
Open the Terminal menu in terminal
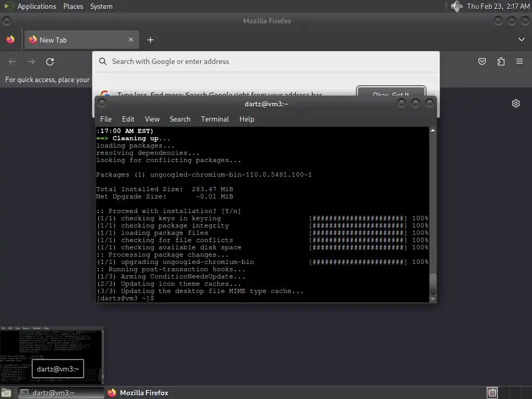pyautogui.click(x=215, y=119)
